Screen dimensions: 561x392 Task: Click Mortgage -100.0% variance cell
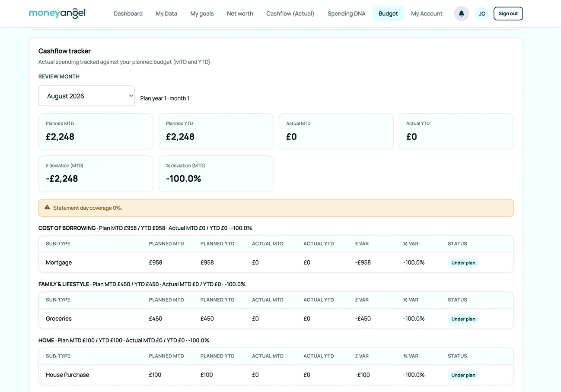(414, 262)
